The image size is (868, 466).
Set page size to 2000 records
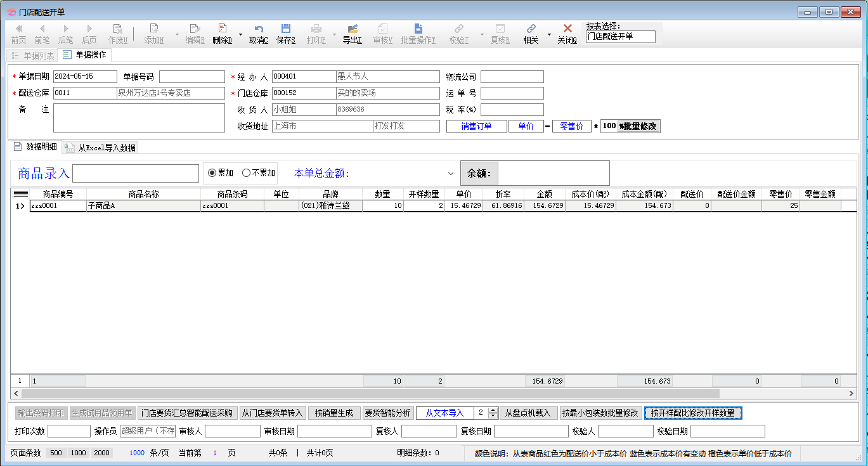pos(101,453)
